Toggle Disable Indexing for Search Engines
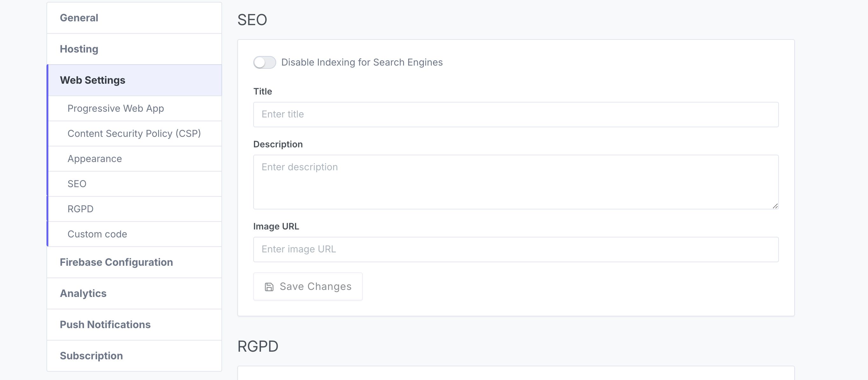The width and height of the screenshot is (868, 380). pyautogui.click(x=264, y=62)
